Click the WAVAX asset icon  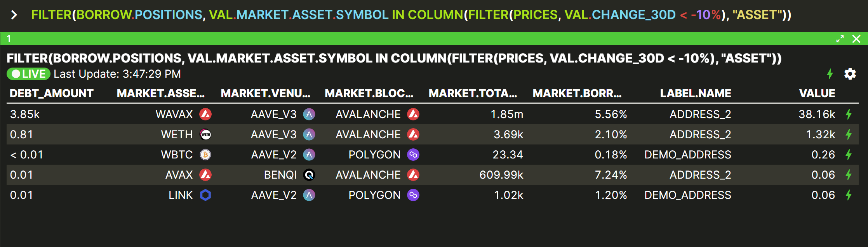205,114
